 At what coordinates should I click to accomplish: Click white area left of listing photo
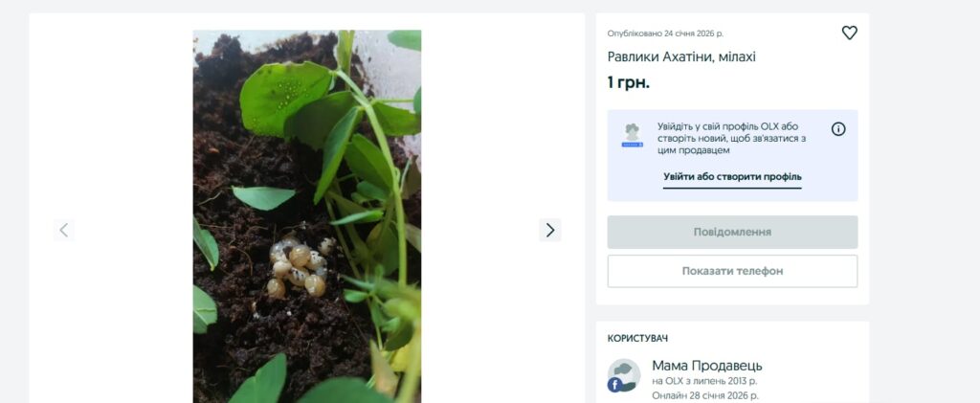click(119, 125)
